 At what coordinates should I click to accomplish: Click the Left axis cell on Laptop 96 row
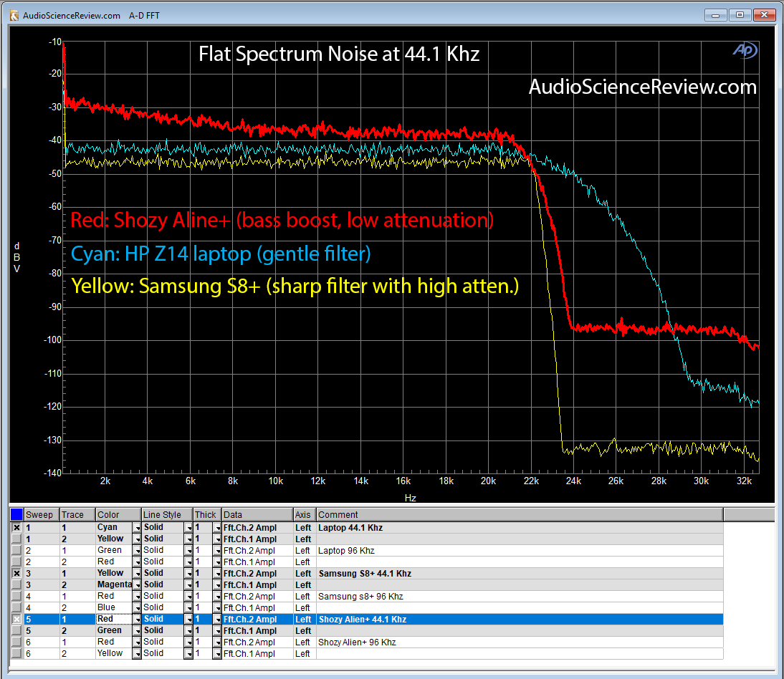tap(305, 551)
